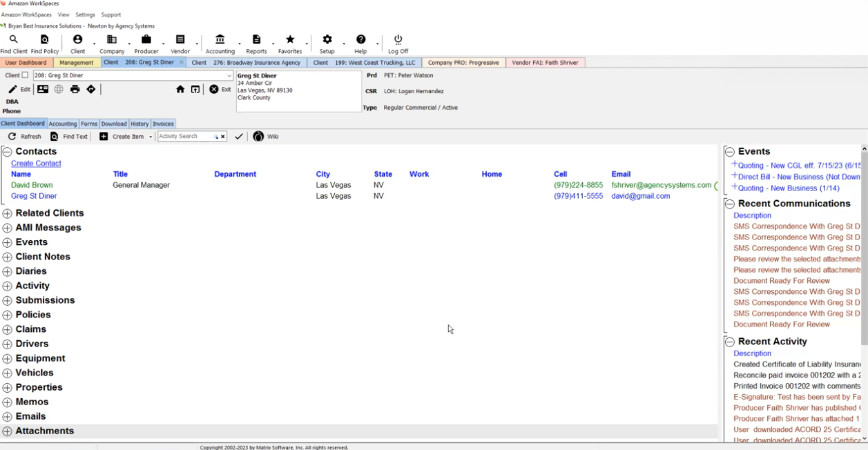The image size is (868, 450).
Task: Click the checkmark next to Activity Search
Action: (x=239, y=137)
